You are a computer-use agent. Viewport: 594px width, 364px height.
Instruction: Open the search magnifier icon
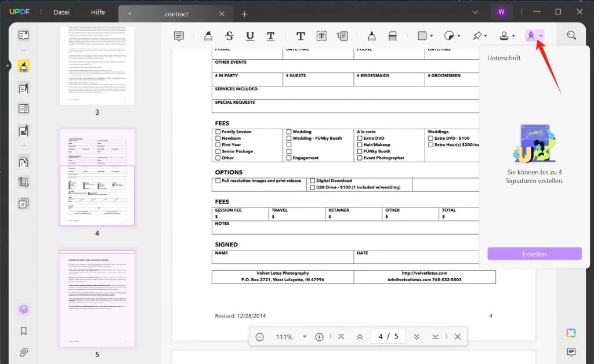click(571, 35)
